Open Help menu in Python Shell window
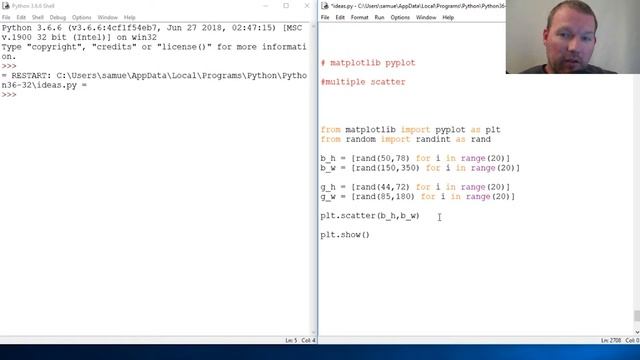Viewport: 640px width, 360px height. coord(129,18)
